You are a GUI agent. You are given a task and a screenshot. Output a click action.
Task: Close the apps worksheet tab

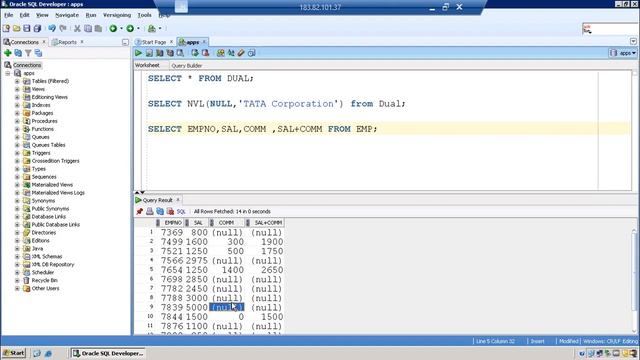204,42
